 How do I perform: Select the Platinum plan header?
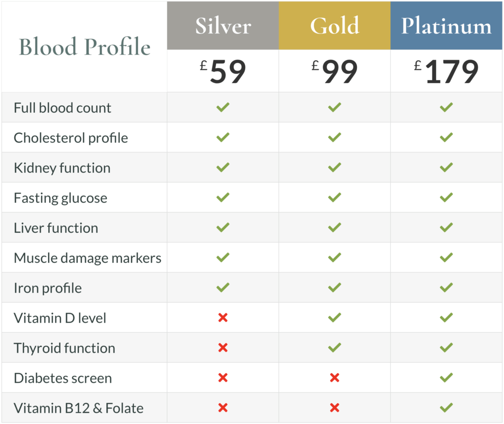446,26
